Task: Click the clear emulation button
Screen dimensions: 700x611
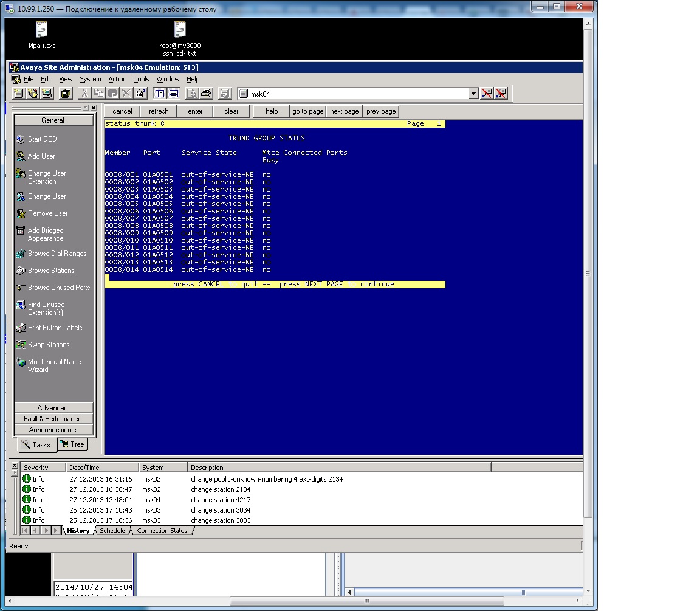Action: tap(232, 111)
